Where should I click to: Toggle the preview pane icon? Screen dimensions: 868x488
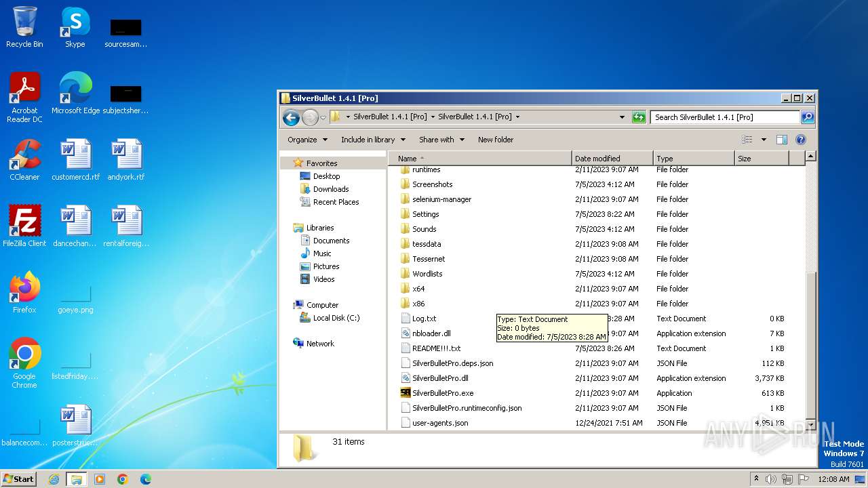coord(781,140)
